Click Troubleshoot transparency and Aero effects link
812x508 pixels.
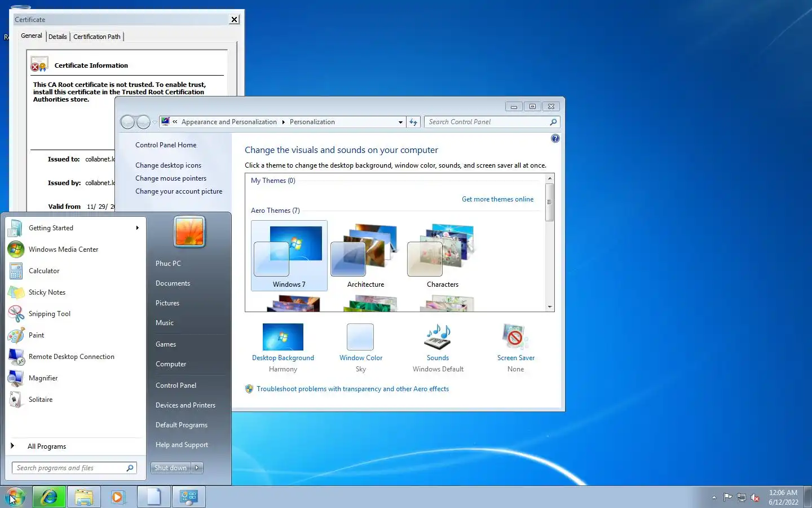[x=352, y=389]
